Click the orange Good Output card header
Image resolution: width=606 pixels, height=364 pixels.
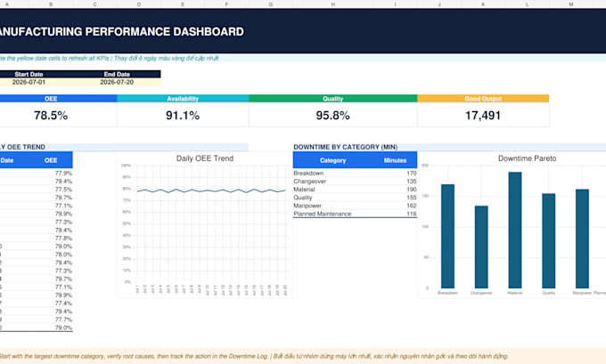[483, 99]
